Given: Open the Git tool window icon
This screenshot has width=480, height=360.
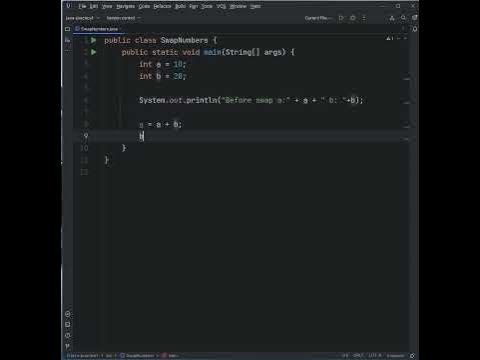Looking at the screenshot, I should pyautogui.click(x=68, y=346).
